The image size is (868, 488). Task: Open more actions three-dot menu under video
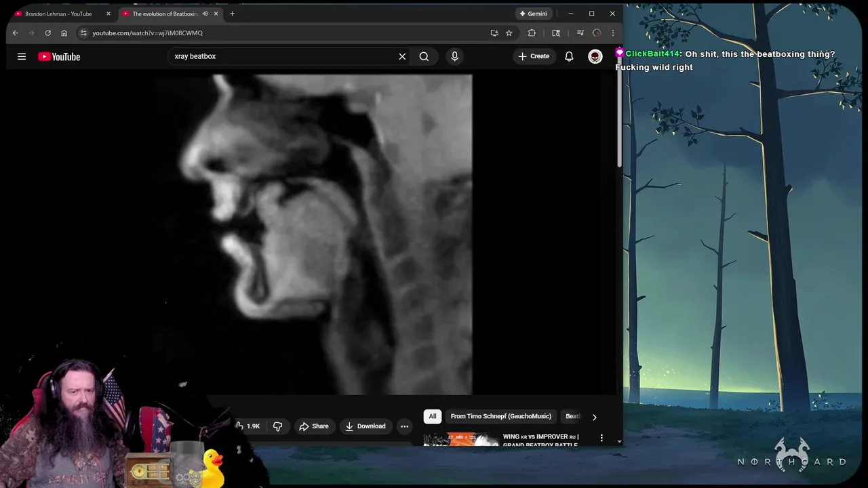click(x=404, y=426)
